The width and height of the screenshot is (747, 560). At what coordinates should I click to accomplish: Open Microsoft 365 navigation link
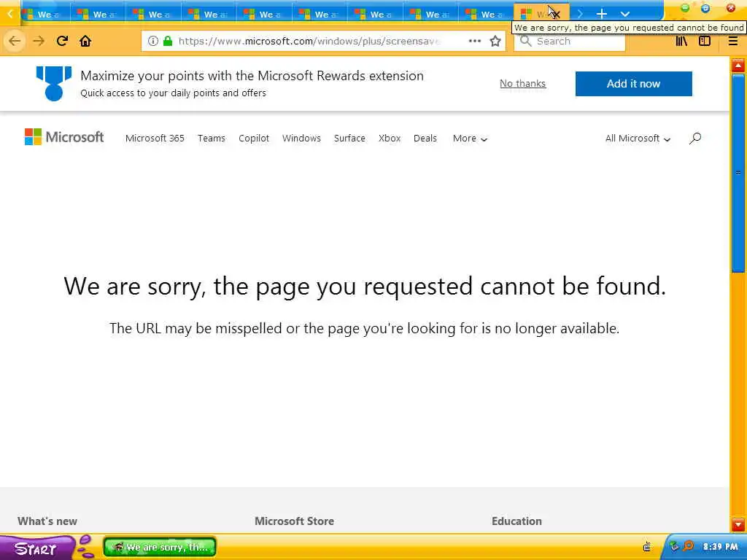tap(155, 138)
